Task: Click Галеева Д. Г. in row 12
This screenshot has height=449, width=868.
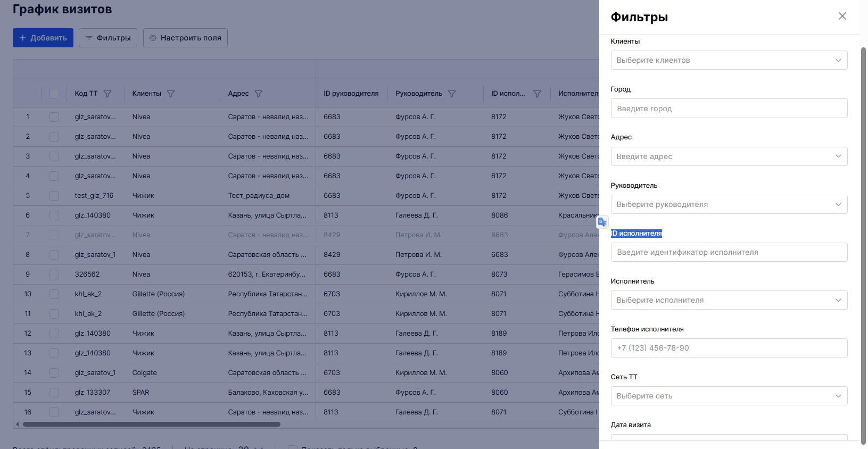Action: click(x=417, y=334)
